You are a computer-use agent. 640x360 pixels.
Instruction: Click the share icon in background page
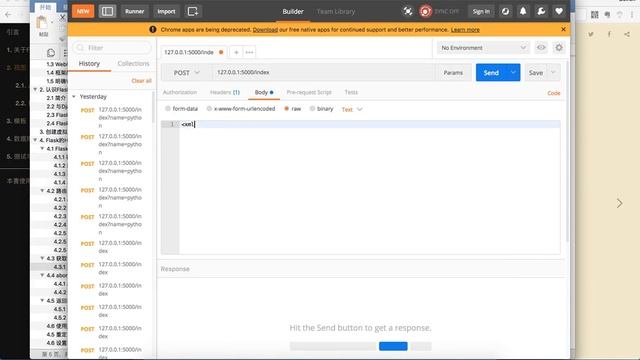click(x=627, y=34)
